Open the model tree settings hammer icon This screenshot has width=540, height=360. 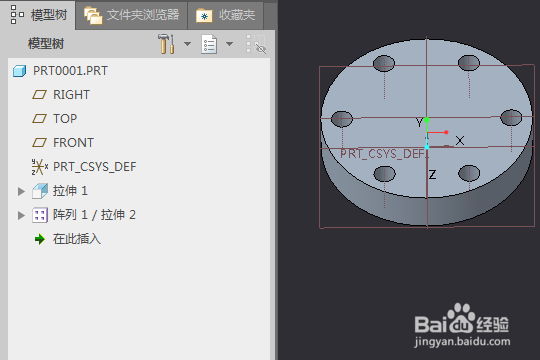(166, 44)
